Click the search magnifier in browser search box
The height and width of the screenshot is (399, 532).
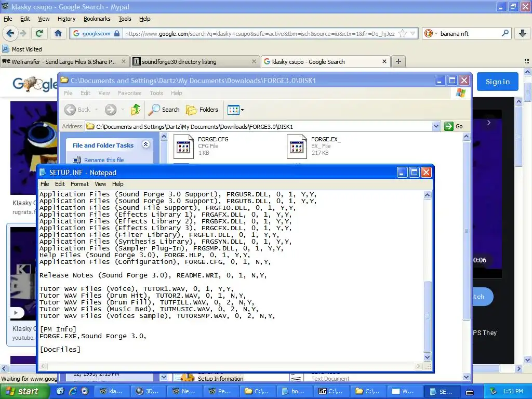(505, 33)
